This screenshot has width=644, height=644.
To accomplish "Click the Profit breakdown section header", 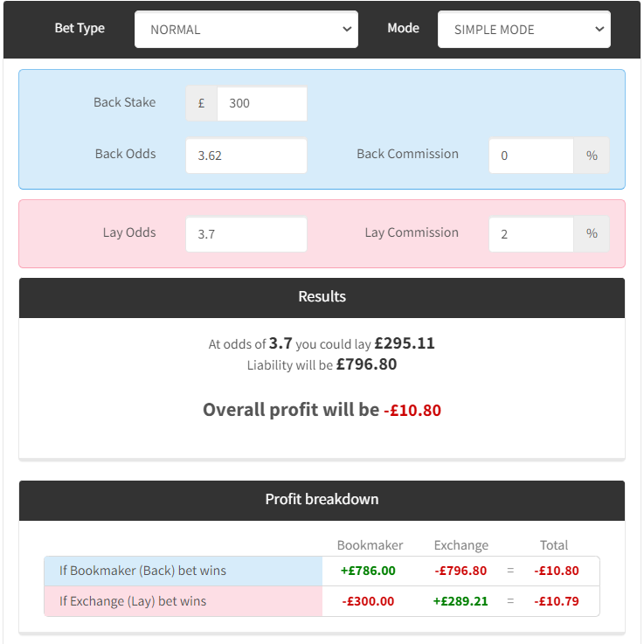I will tap(322, 501).
